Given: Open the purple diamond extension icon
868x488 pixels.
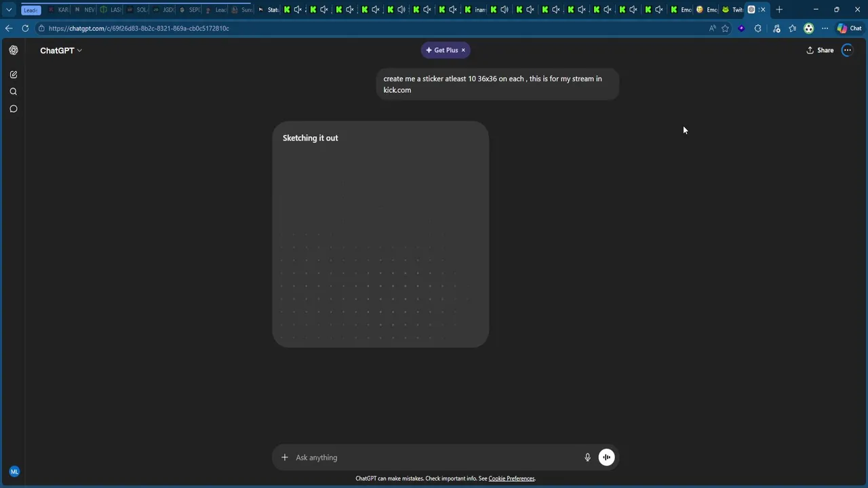Looking at the screenshot, I should click(x=741, y=28).
